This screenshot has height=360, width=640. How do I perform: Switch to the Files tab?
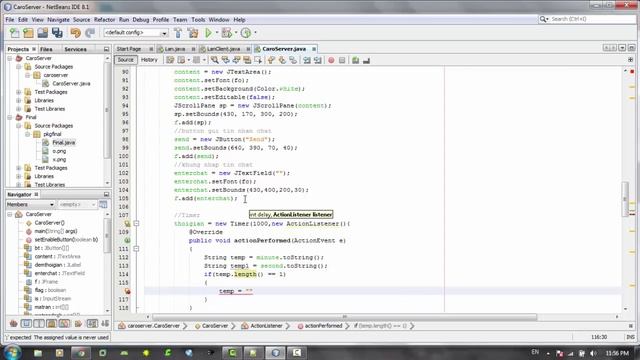[46, 49]
